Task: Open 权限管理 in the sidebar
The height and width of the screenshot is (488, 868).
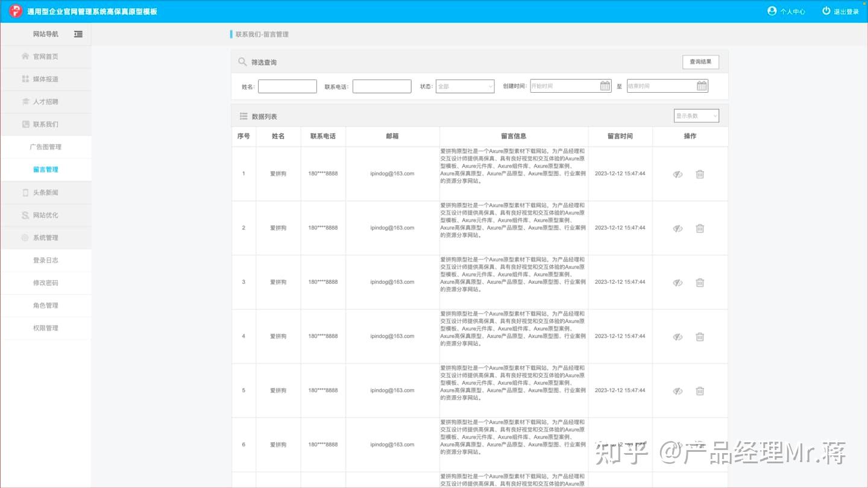Action: click(x=46, y=328)
